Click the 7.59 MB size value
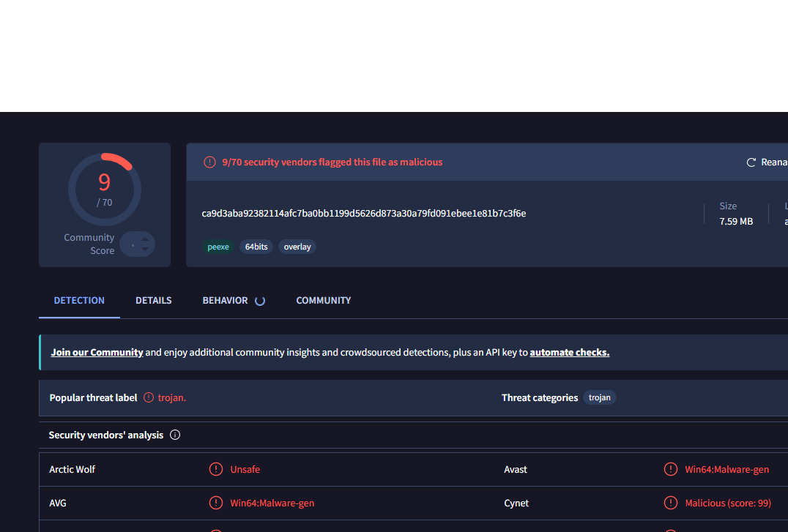This screenshot has height=532, width=788. click(x=736, y=222)
